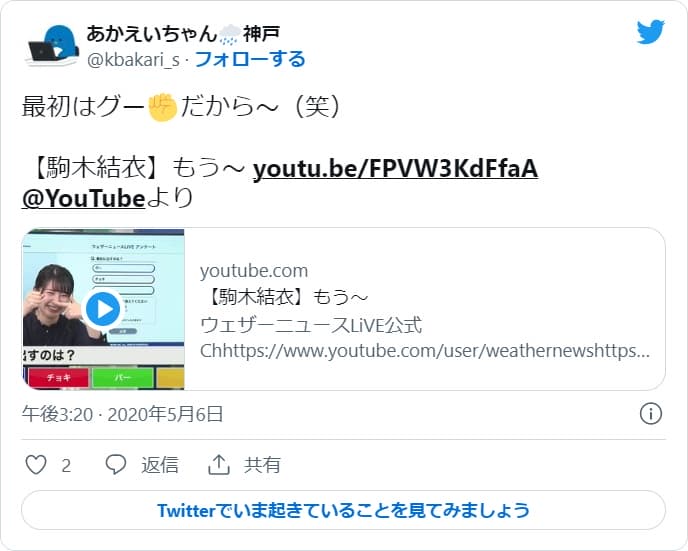Click the reply speech bubble icon
Screen dimensions: 688x551
point(116,465)
